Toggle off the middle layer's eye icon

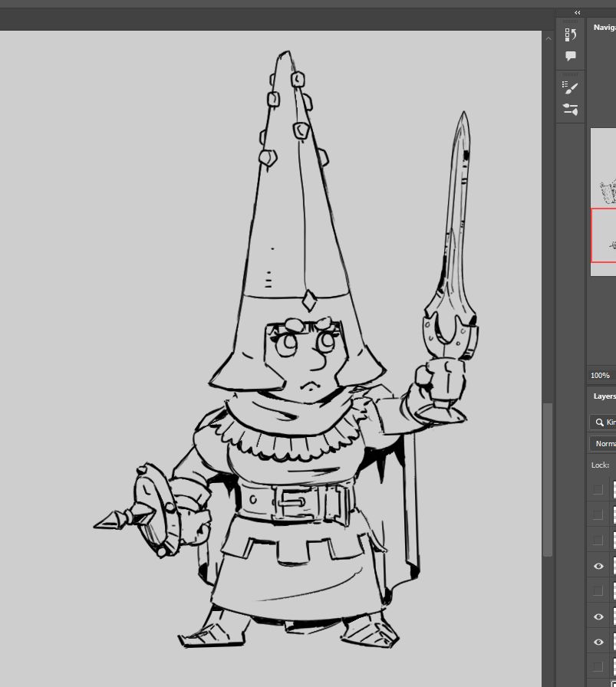click(x=599, y=616)
